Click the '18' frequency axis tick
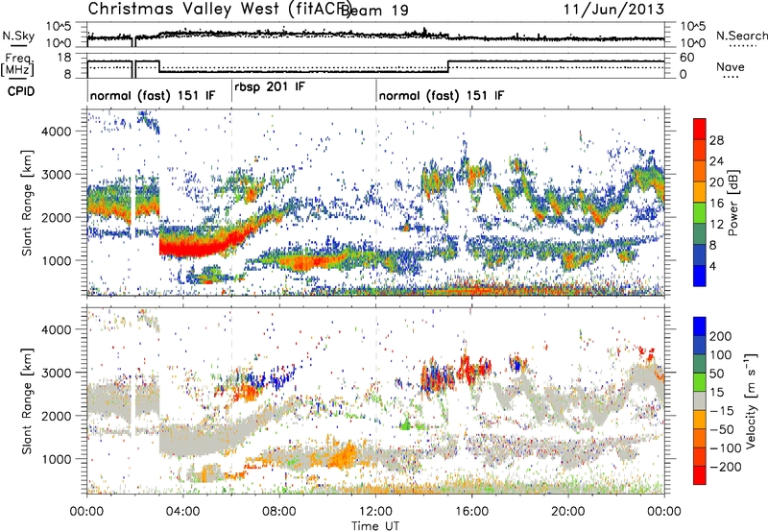 [x=64, y=58]
